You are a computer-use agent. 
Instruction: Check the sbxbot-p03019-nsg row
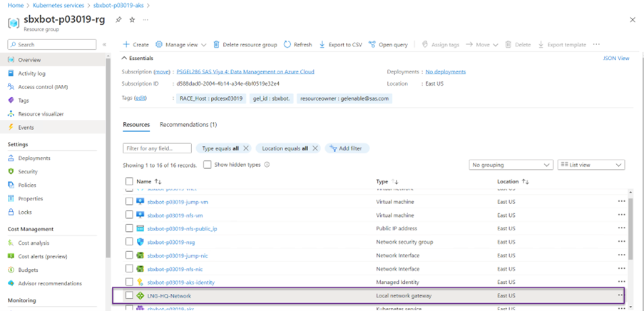pos(129,242)
